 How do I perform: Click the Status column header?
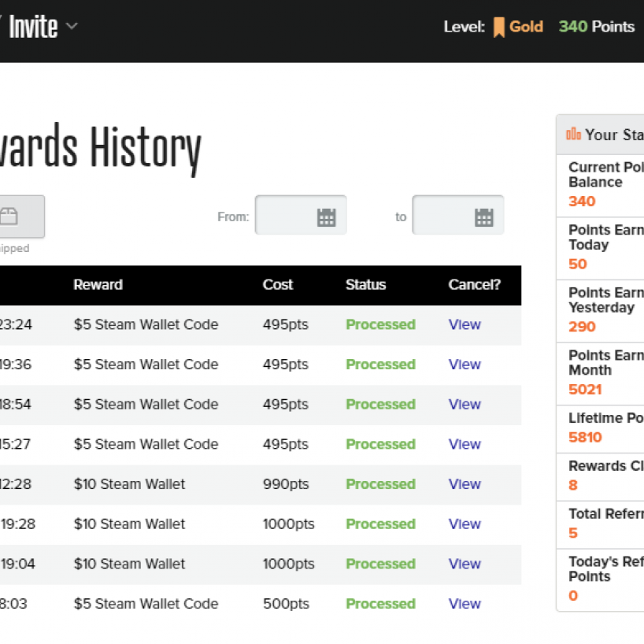(365, 285)
